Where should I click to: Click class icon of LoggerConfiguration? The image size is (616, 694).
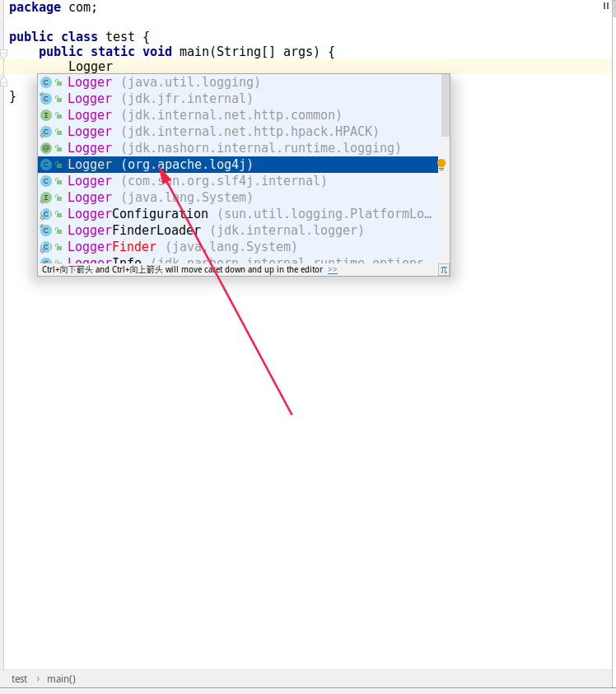pyautogui.click(x=46, y=214)
